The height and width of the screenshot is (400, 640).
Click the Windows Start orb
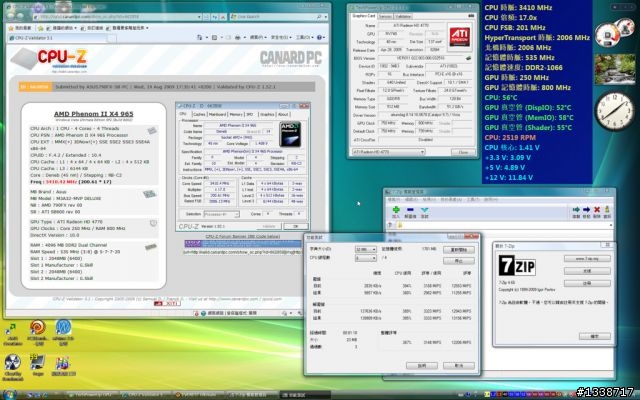(x=10, y=394)
